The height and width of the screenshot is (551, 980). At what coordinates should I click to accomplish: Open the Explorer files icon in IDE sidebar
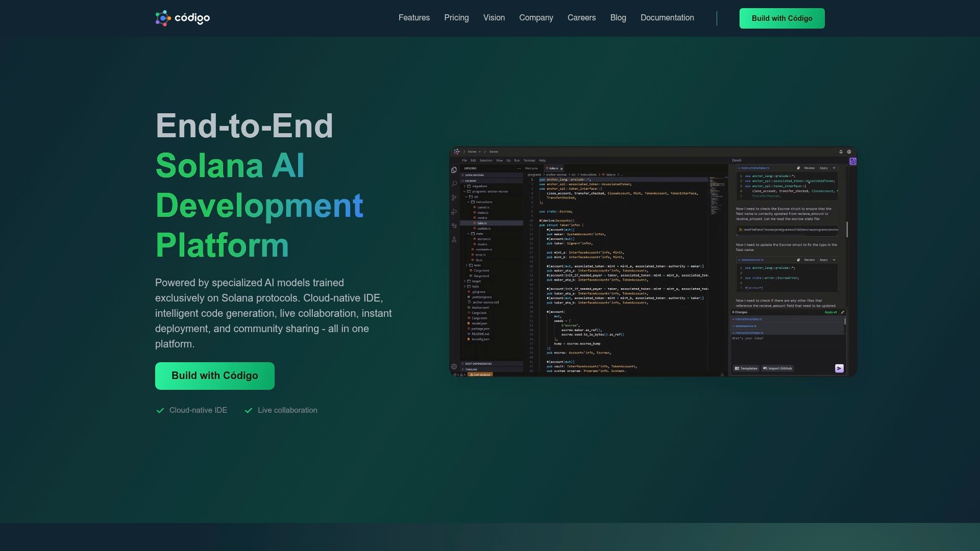(x=454, y=170)
